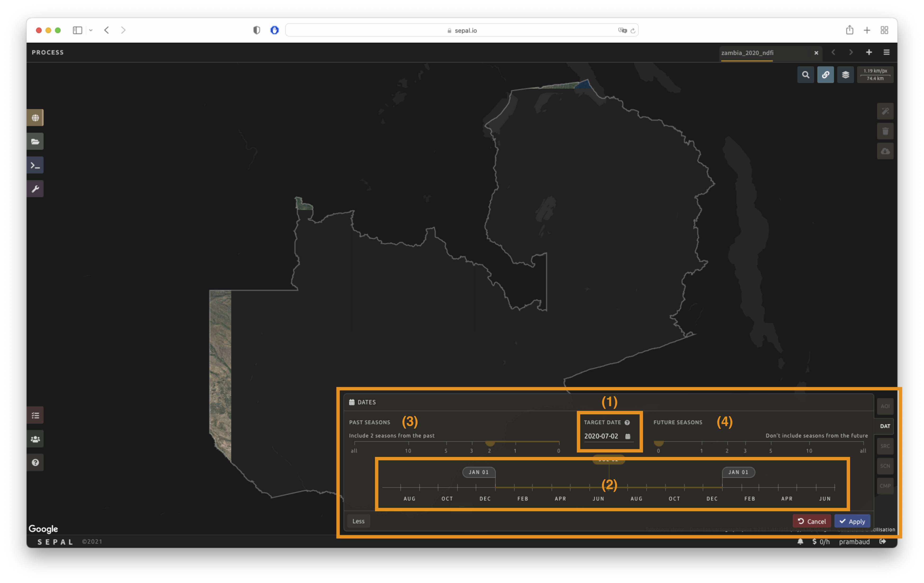924x583 pixels.
Task: Open the Files folder icon in sidebar
Action: (35, 142)
